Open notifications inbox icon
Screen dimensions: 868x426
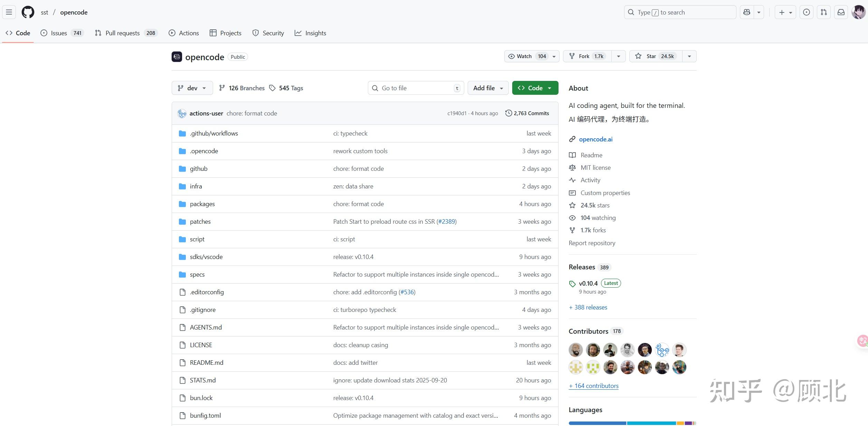pyautogui.click(x=841, y=12)
